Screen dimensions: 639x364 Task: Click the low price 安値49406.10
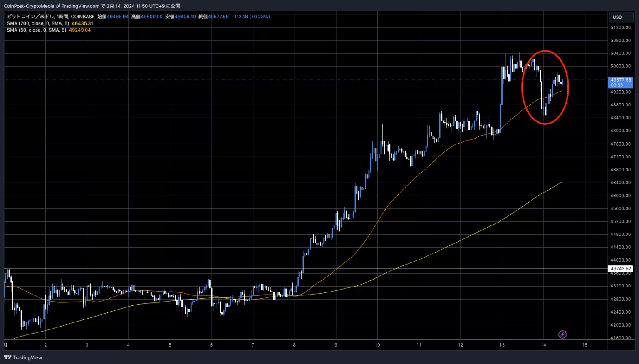(181, 17)
